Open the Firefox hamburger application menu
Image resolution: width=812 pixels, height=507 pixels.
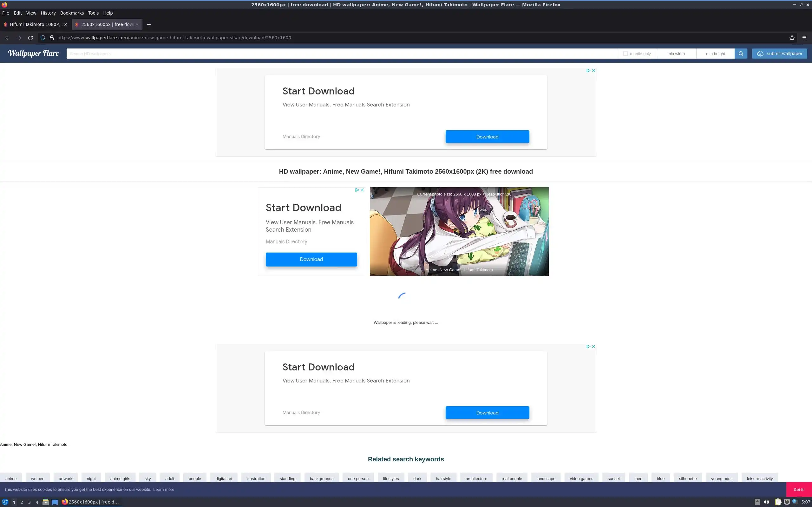(x=804, y=38)
